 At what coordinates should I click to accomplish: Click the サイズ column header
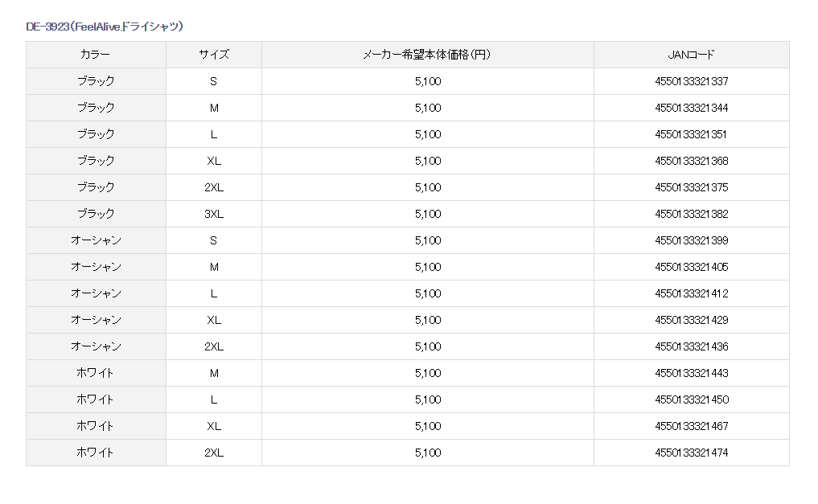tap(213, 55)
